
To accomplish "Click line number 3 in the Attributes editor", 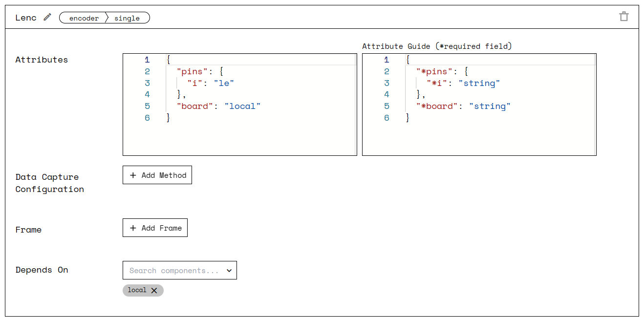I will click(147, 83).
